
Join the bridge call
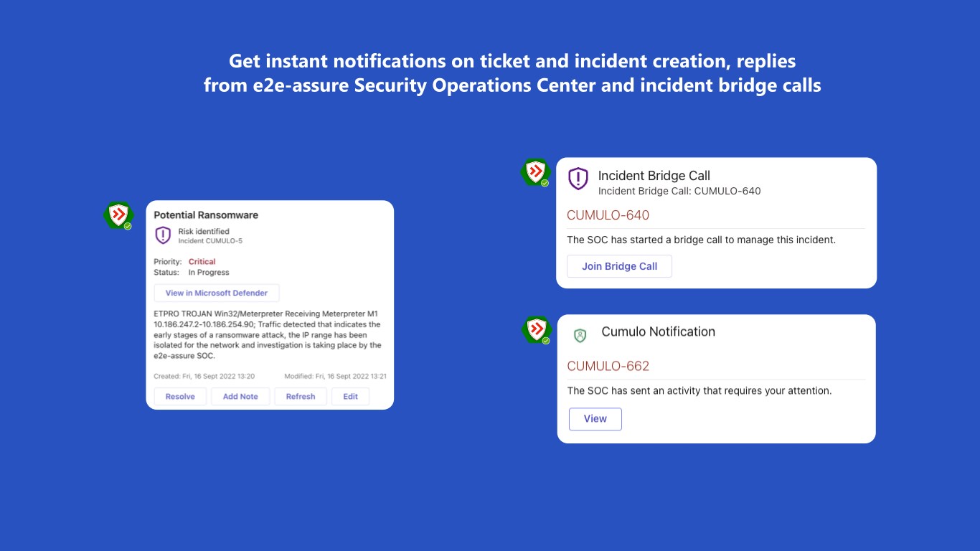tap(619, 266)
